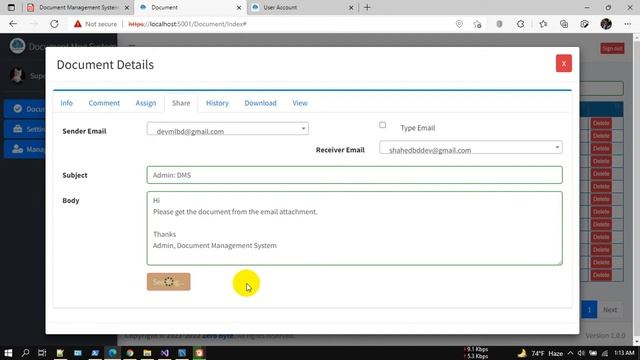The image size is (640, 360).
Task: Click the page's vertical scrollbar
Action: point(636,189)
